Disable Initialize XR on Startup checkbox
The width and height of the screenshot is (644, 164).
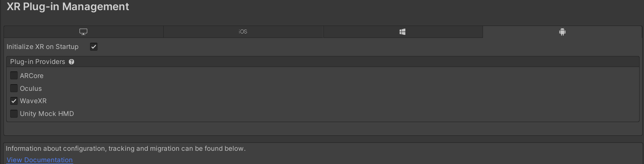(x=94, y=47)
